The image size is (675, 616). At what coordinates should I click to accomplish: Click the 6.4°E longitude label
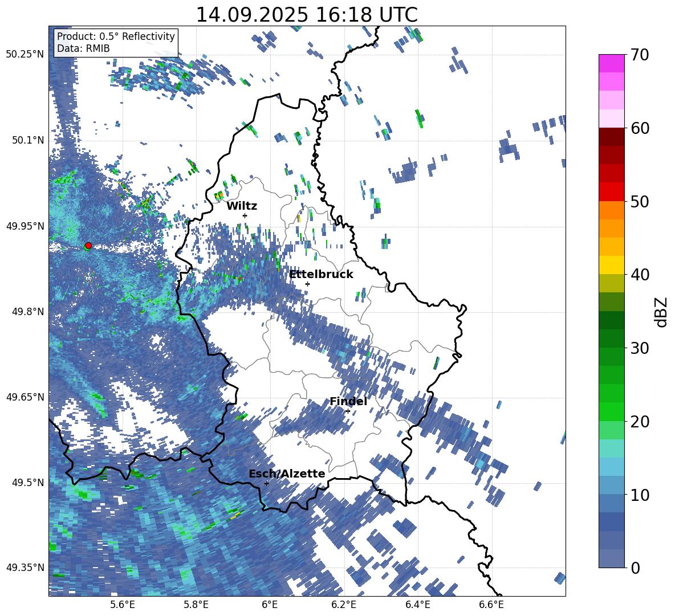click(x=417, y=605)
